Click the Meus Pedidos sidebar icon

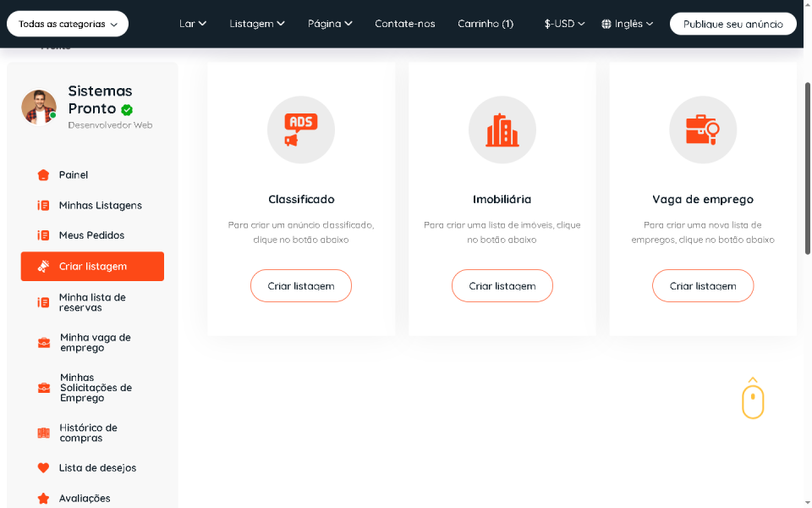click(42, 235)
